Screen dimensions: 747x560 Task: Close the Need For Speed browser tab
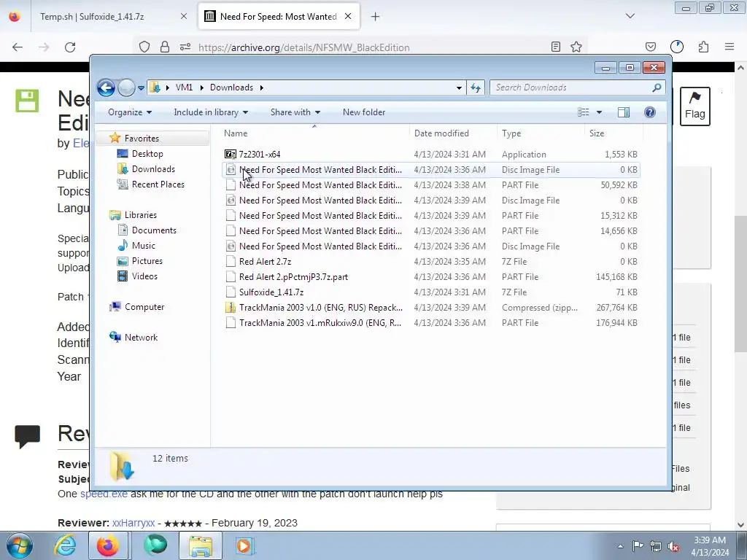[x=348, y=16]
